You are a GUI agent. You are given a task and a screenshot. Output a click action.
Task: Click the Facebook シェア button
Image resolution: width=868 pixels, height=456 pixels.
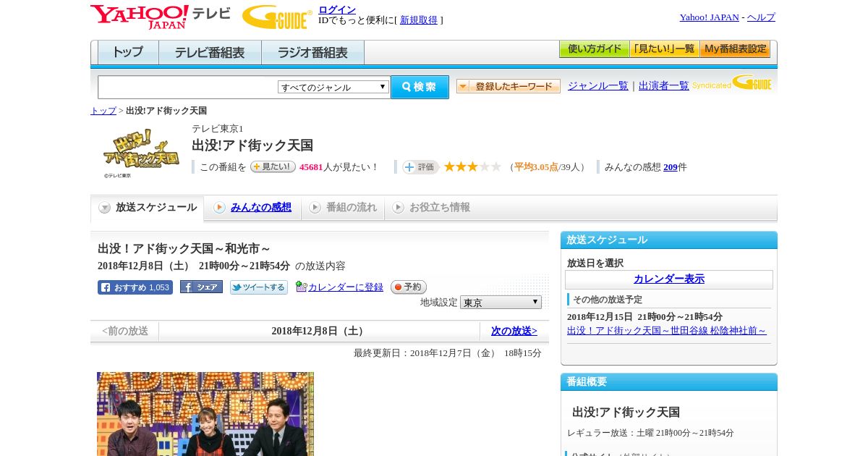tap(201, 287)
